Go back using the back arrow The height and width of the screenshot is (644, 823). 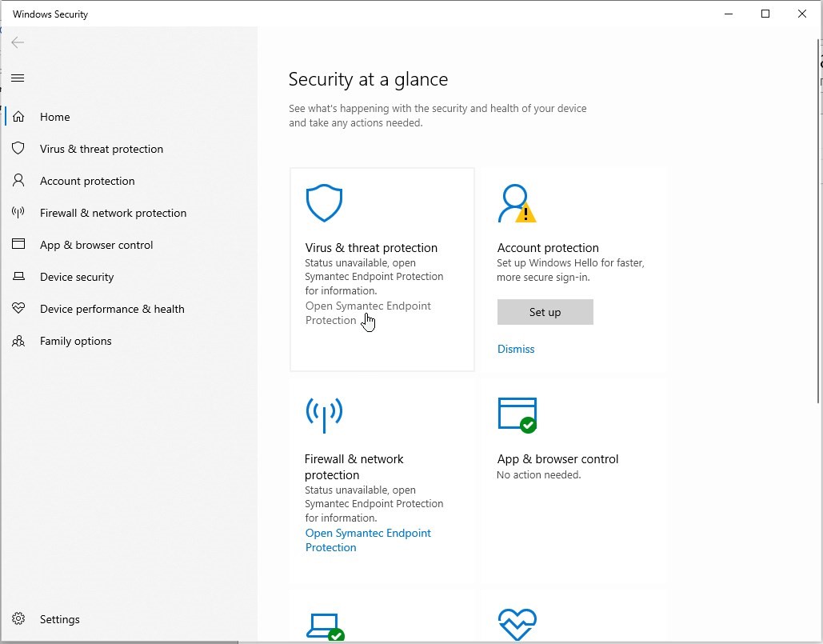click(18, 42)
